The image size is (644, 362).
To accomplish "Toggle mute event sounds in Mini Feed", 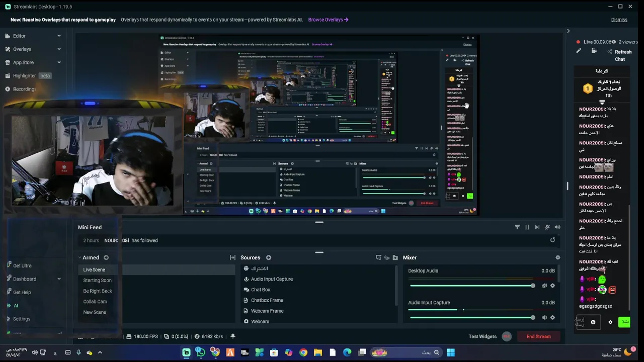I will [x=547, y=227].
